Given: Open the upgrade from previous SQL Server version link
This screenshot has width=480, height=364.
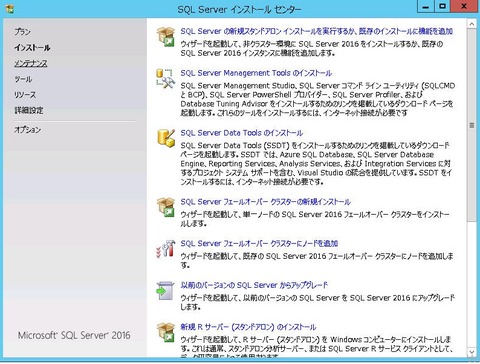Looking at the screenshot, I should tap(254, 285).
